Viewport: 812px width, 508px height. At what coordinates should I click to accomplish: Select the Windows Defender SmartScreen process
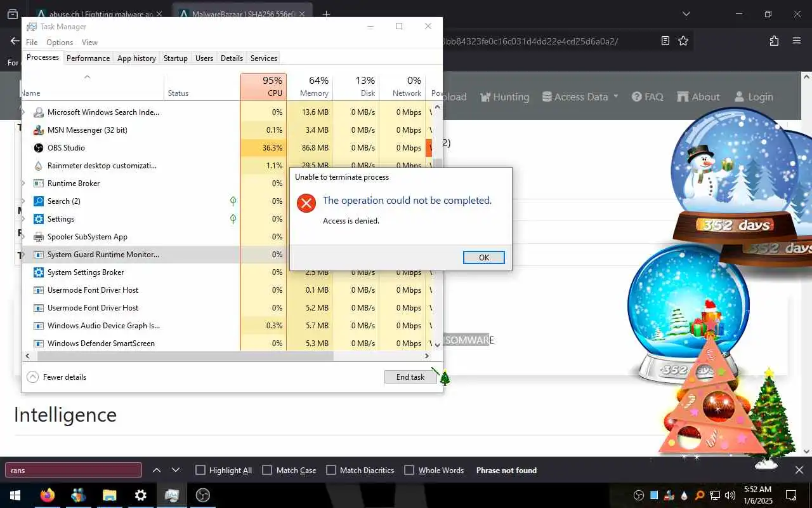pyautogui.click(x=226, y=343)
